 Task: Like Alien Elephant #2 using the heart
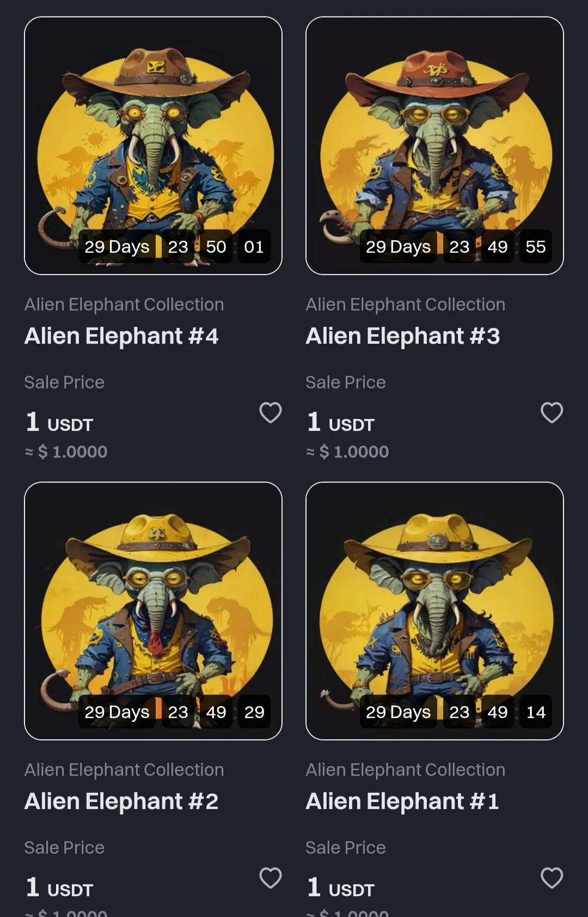click(271, 878)
